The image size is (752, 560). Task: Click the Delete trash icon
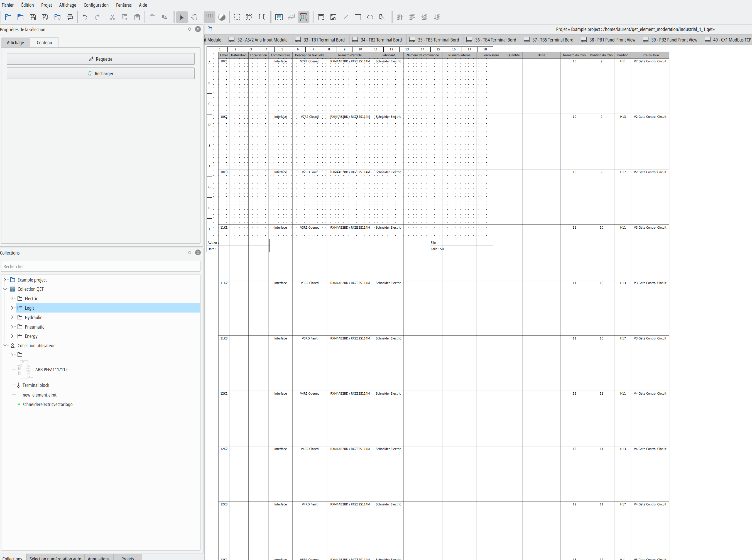(x=152, y=17)
